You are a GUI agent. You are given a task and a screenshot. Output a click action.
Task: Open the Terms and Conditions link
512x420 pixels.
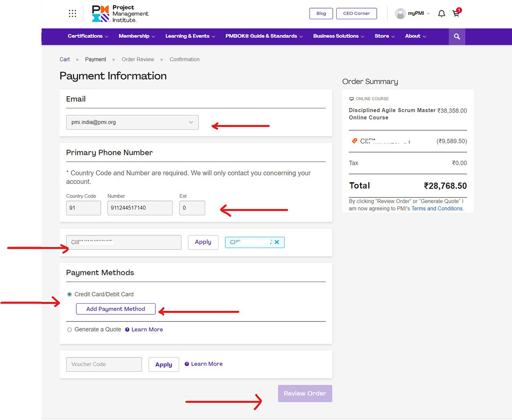(x=437, y=209)
